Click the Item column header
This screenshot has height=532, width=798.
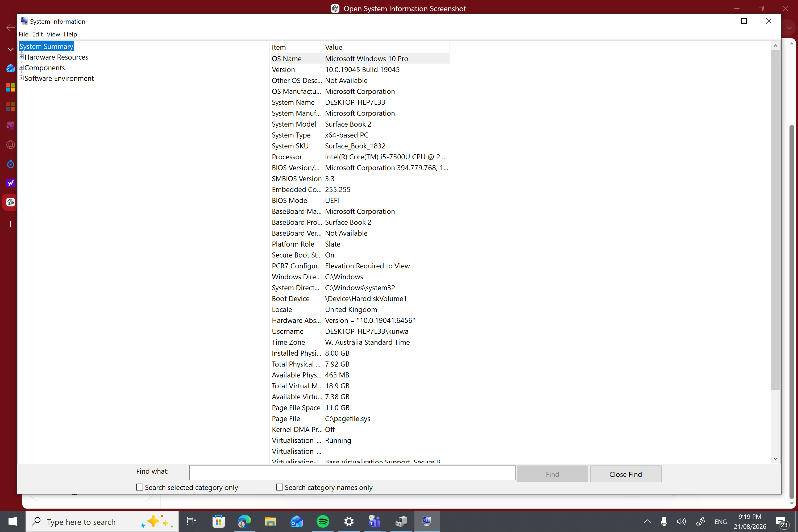[297, 47]
